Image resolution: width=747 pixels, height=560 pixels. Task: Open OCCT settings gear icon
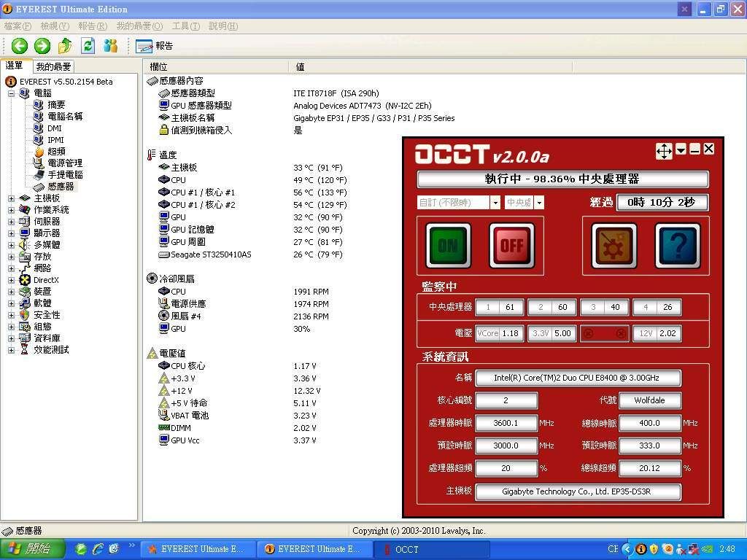click(614, 246)
